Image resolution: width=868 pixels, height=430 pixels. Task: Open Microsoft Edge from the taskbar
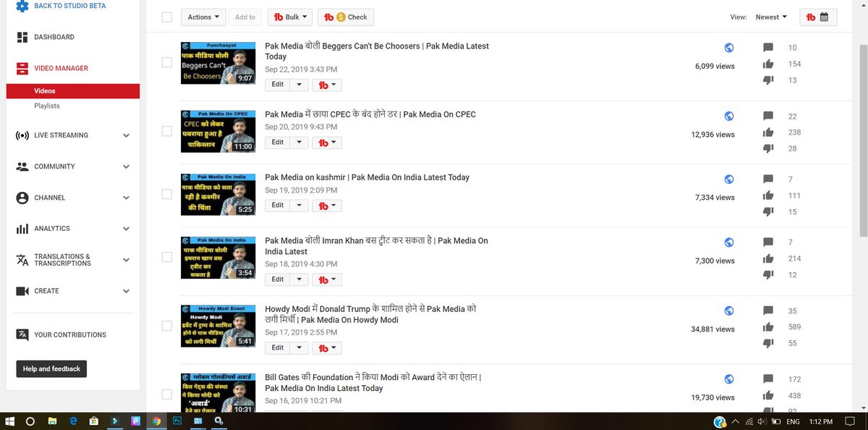pos(73,421)
